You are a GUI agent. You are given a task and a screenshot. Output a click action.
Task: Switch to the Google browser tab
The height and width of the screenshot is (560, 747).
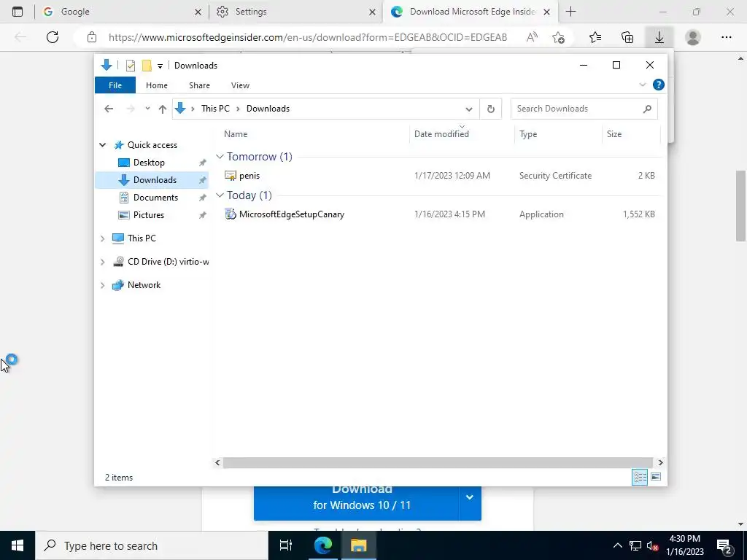point(121,12)
